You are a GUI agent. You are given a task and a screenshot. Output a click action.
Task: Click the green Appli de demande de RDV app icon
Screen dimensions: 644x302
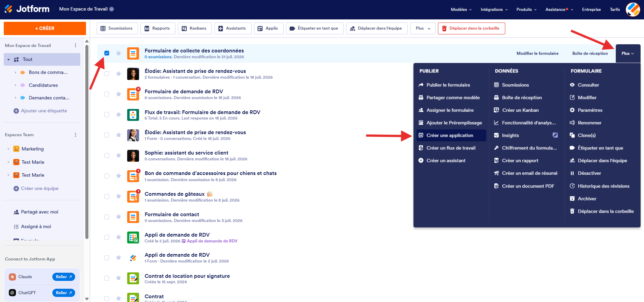click(x=133, y=237)
